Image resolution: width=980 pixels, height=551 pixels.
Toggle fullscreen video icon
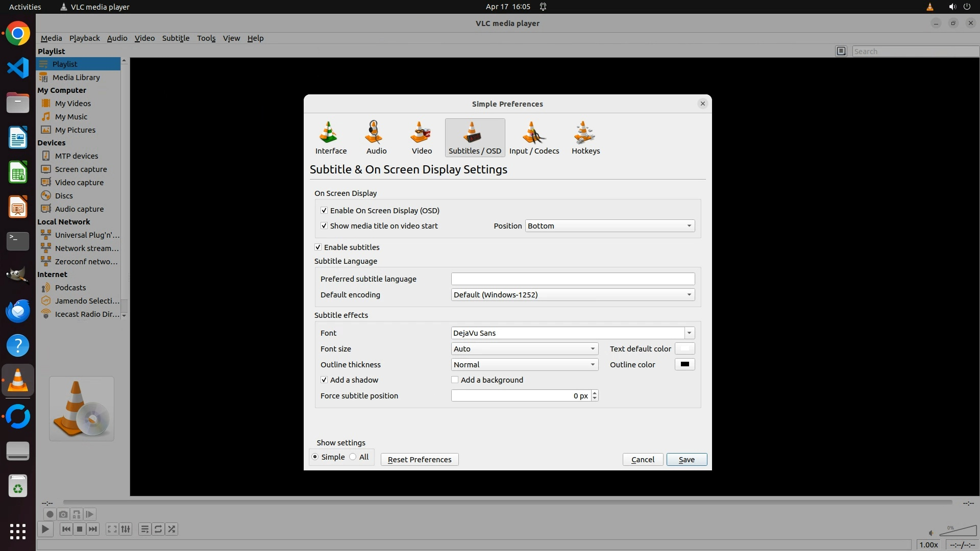point(112,529)
